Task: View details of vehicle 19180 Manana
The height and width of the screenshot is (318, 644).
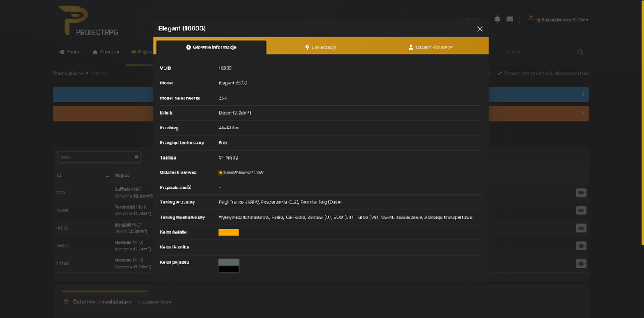Action: click(x=581, y=246)
